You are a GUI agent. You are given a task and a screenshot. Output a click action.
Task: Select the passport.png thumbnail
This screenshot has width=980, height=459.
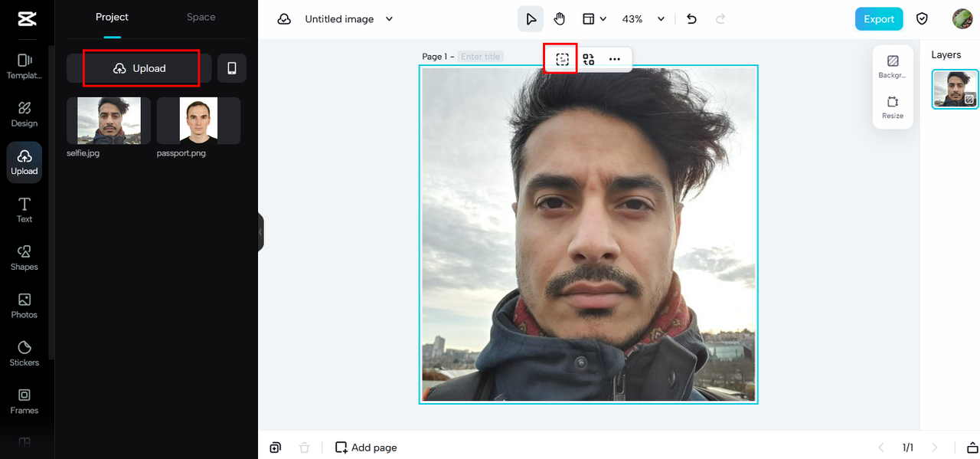[198, 120]
